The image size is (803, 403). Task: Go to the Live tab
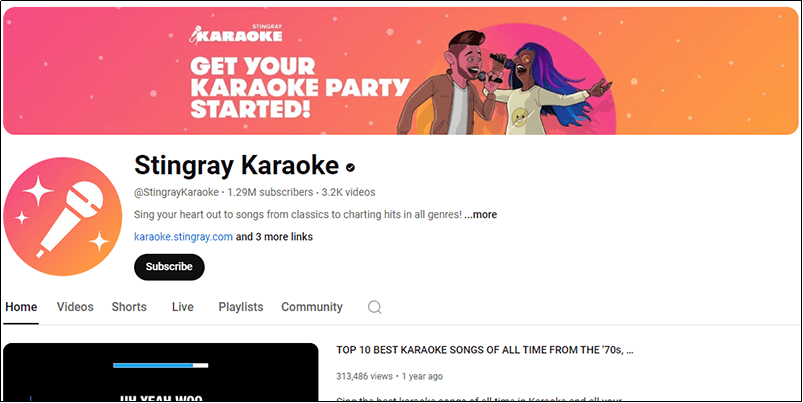point(182,307)
